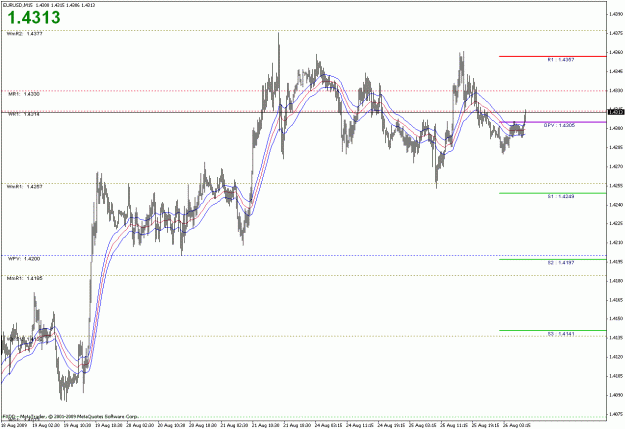The image size is (625, 429).
Task: Click the 1.4150 price axis label
Action: [616, 319]
